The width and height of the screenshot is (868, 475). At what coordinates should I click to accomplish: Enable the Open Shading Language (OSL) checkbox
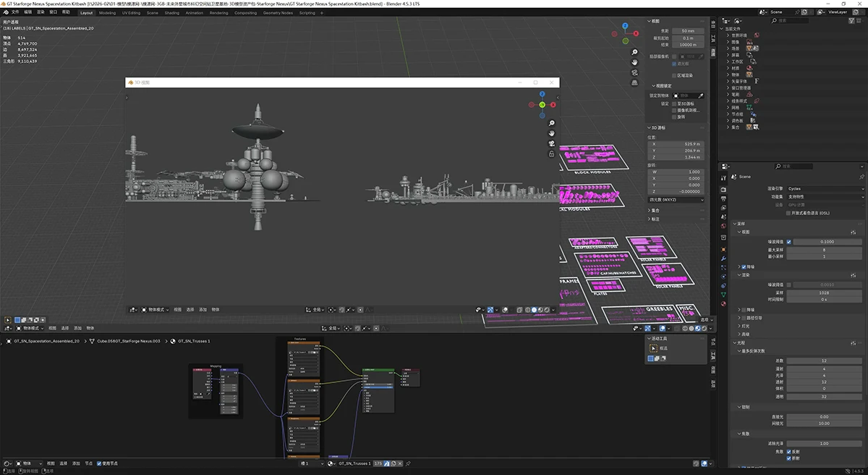pos(788,213)
